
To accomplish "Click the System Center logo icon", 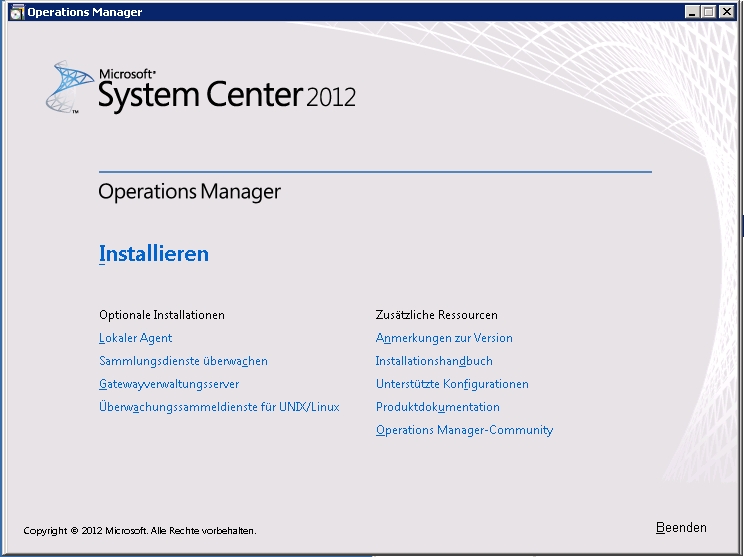I will coord(69,87).
